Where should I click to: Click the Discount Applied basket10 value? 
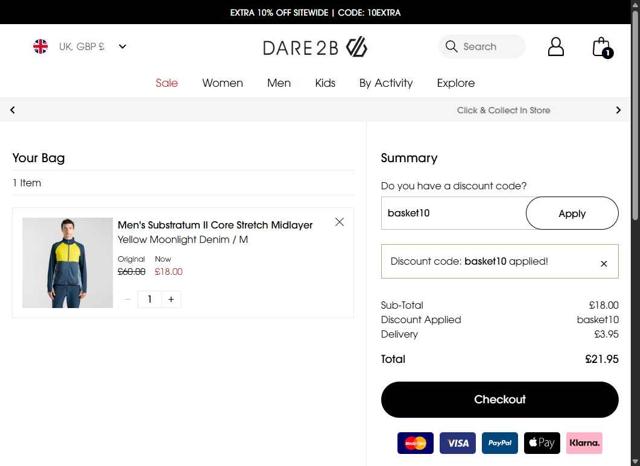598,320
